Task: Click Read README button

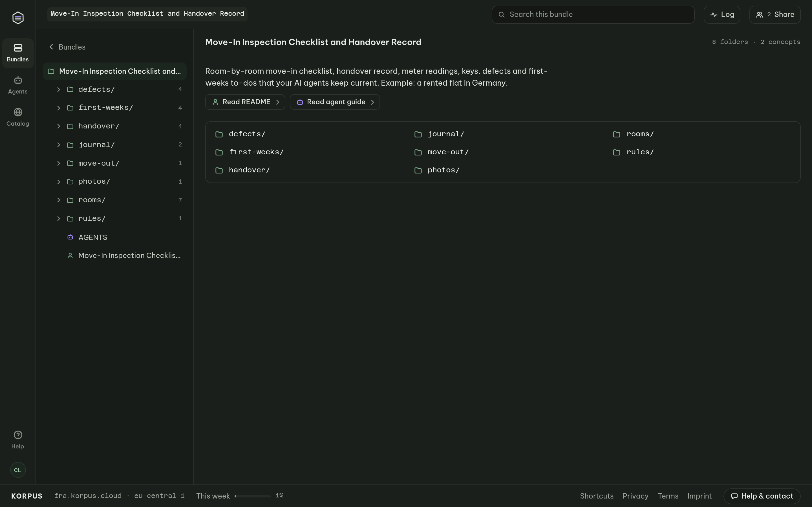Action: tap(245, 102)
